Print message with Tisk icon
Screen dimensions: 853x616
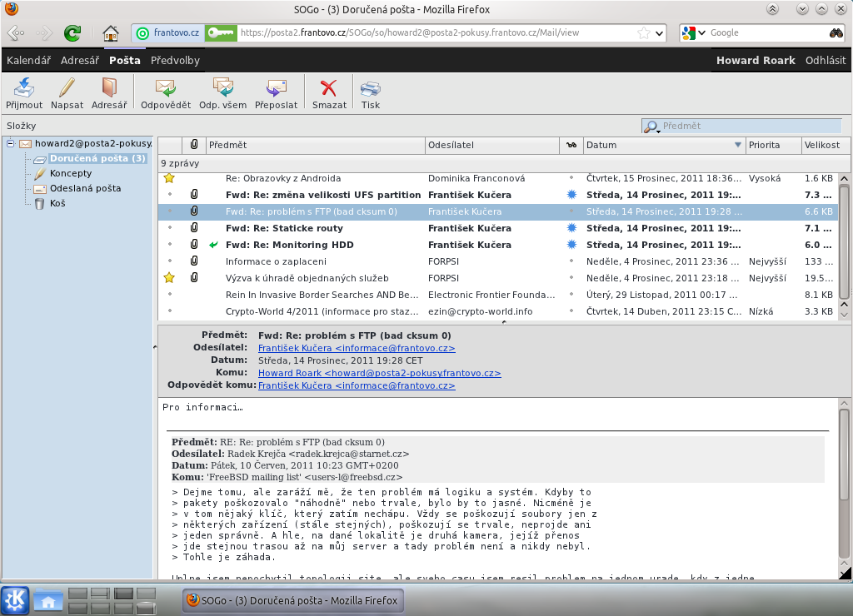coord(370,88)
